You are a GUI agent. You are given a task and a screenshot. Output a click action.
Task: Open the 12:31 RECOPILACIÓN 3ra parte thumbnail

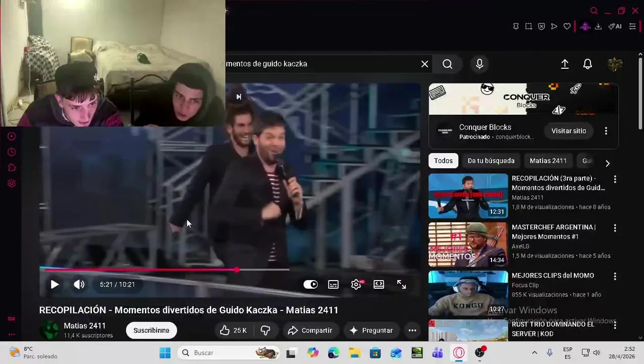[x=468, y=196]
